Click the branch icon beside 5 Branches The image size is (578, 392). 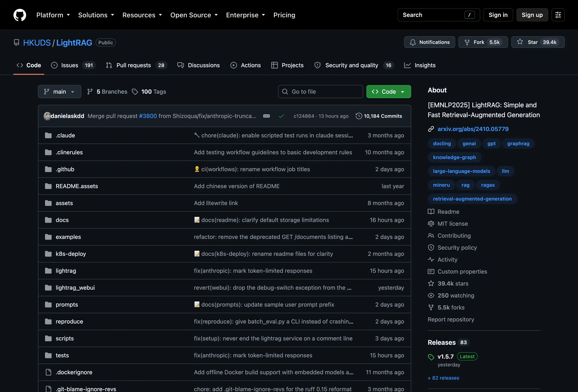click(90, 92)
